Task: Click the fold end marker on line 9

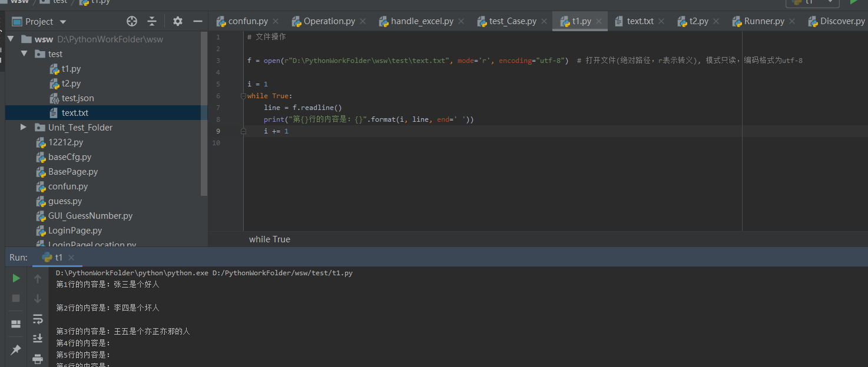Action: click(243, 131)
